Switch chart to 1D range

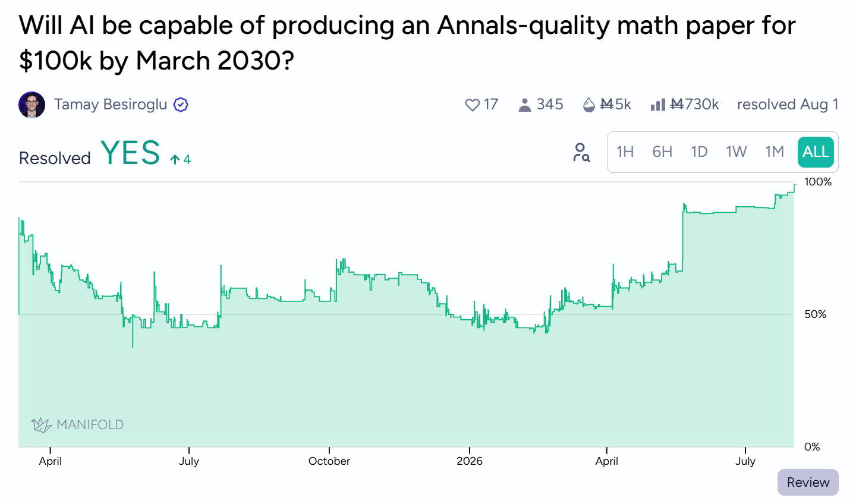pos(699,152)
